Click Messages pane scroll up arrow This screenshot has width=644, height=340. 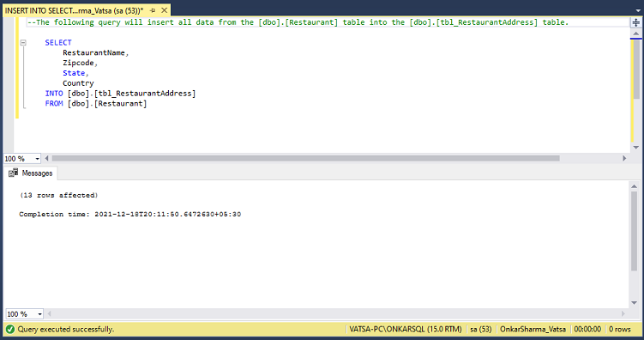[x=635, y=186]
